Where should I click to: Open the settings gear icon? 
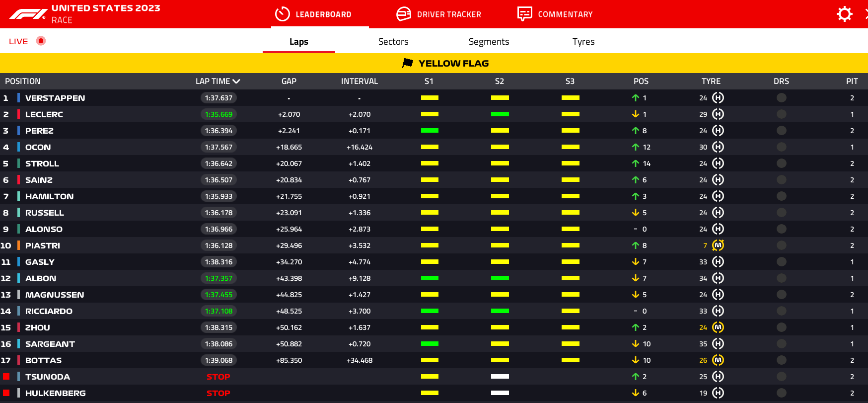click(x=845, y=14)
